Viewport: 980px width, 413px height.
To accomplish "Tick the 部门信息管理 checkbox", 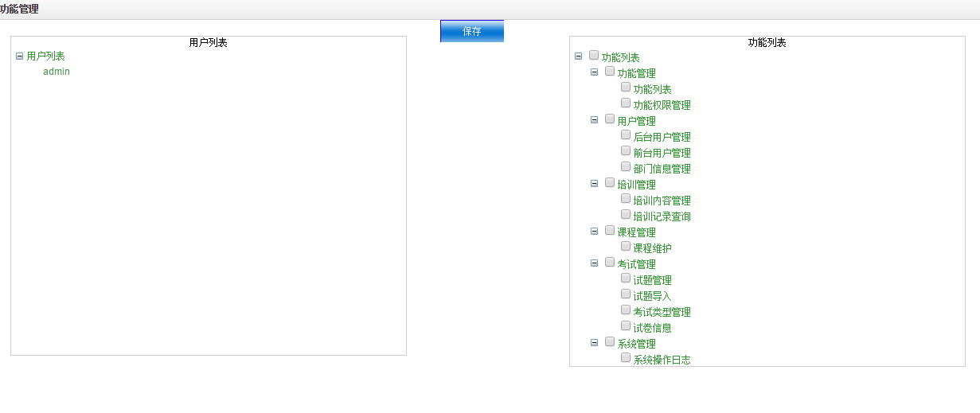I will tap(626, 167).
